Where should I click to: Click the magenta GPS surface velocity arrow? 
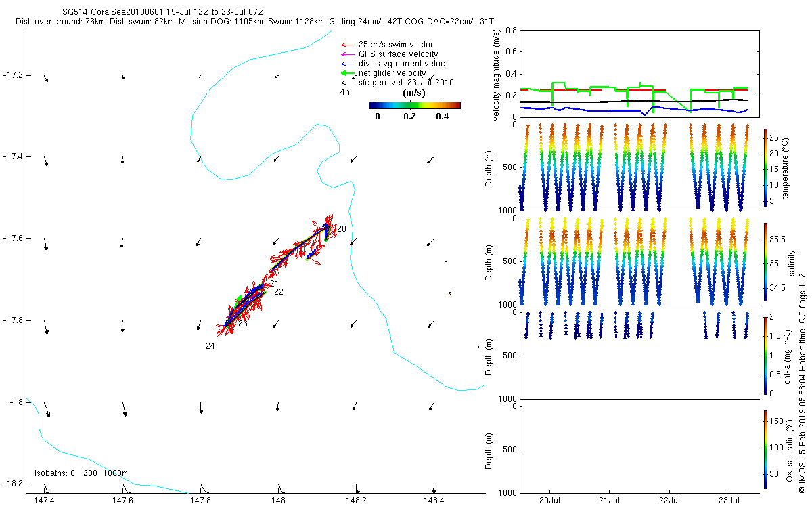[x=348, y=54]
